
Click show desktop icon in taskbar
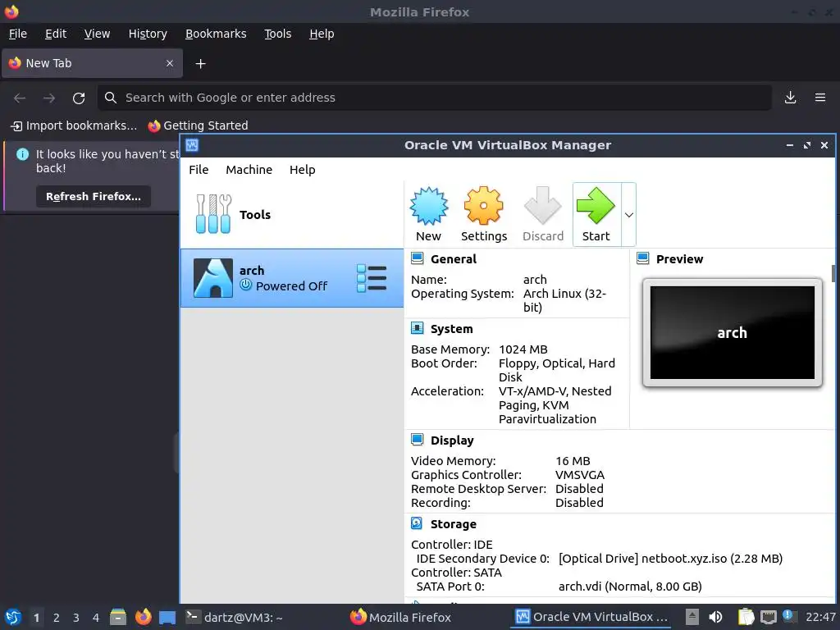click(x=167, y=617)
